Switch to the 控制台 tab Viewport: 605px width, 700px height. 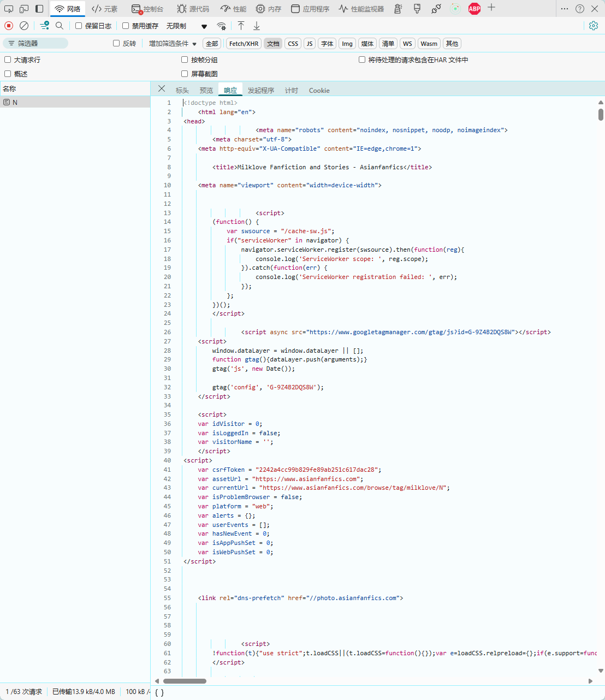click(x=147, y=9)
